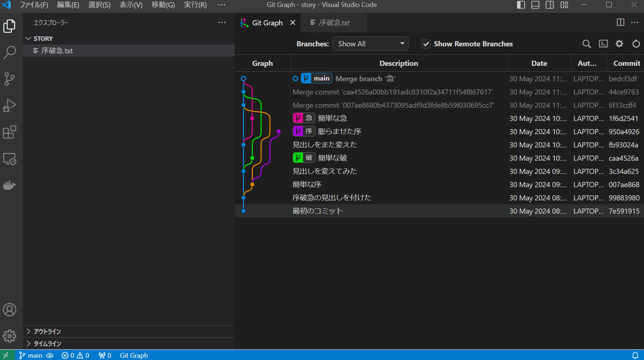Toggle secondary side bar layout icon
Screen dimensions: 644x360
[x=550, y=5]
